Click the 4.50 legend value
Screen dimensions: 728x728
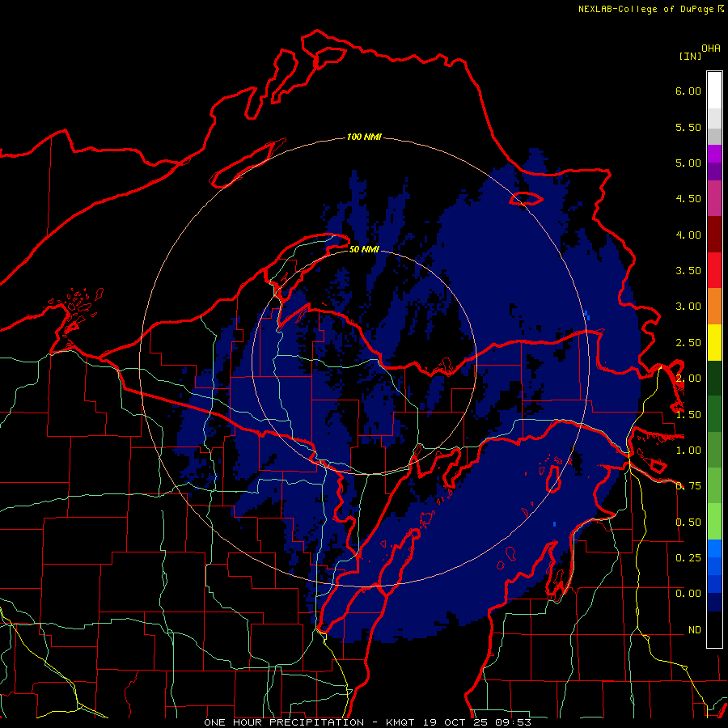688,199
